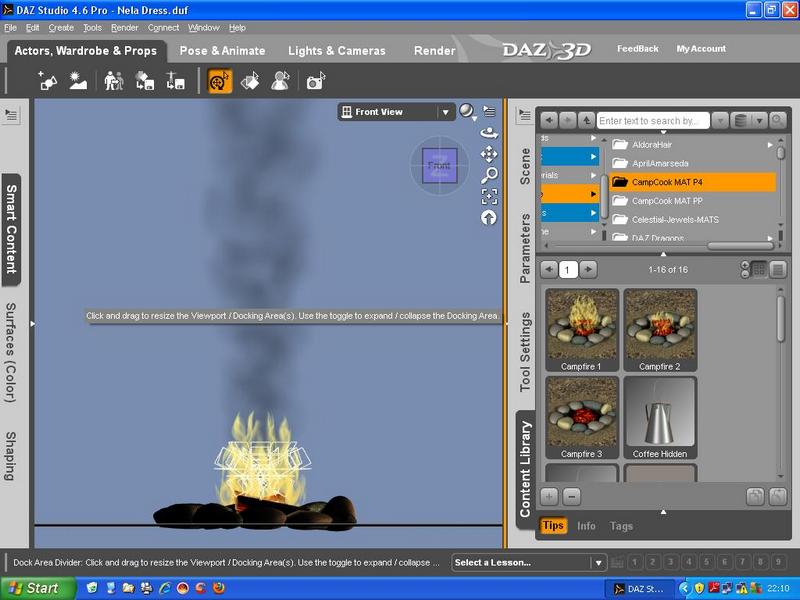The height and width of the screenshot is (600, 800).
Task: Click the viewport pan arrows icon
Action: [489, 154]
